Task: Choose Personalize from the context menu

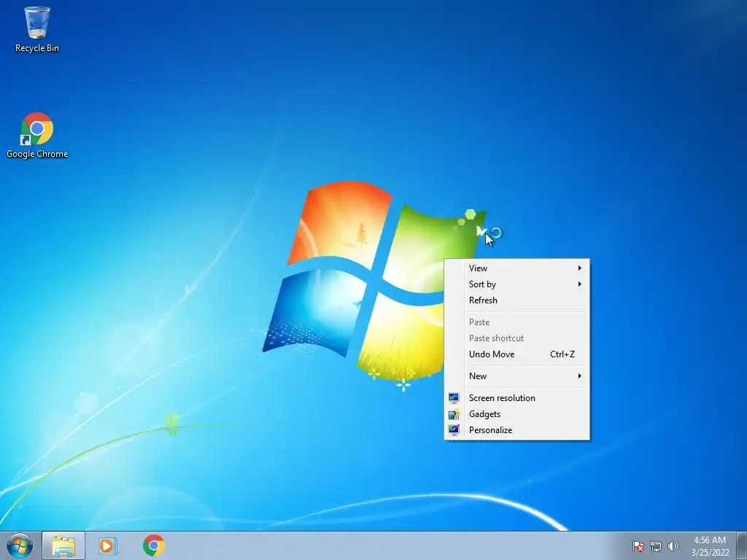Action: coord(517,430)
